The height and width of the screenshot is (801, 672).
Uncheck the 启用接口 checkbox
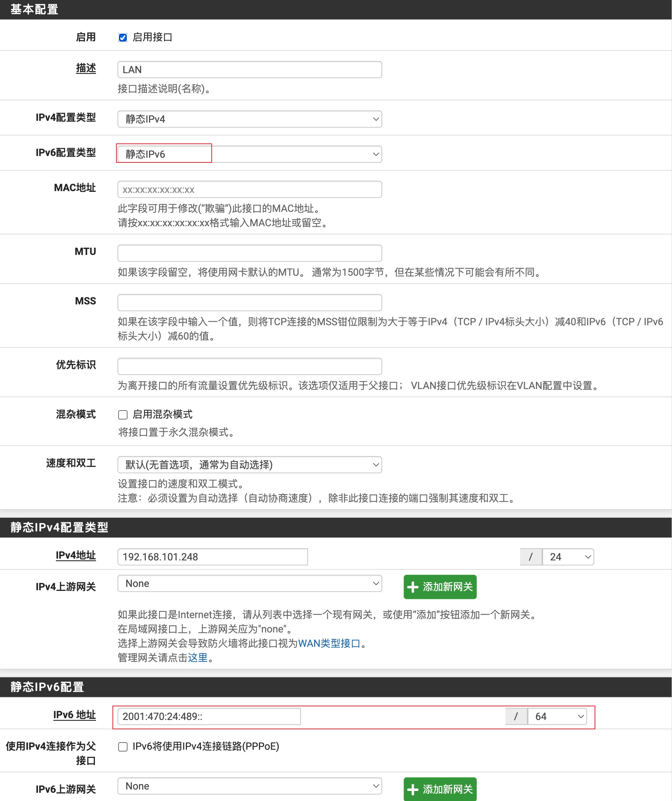(123, 38)
